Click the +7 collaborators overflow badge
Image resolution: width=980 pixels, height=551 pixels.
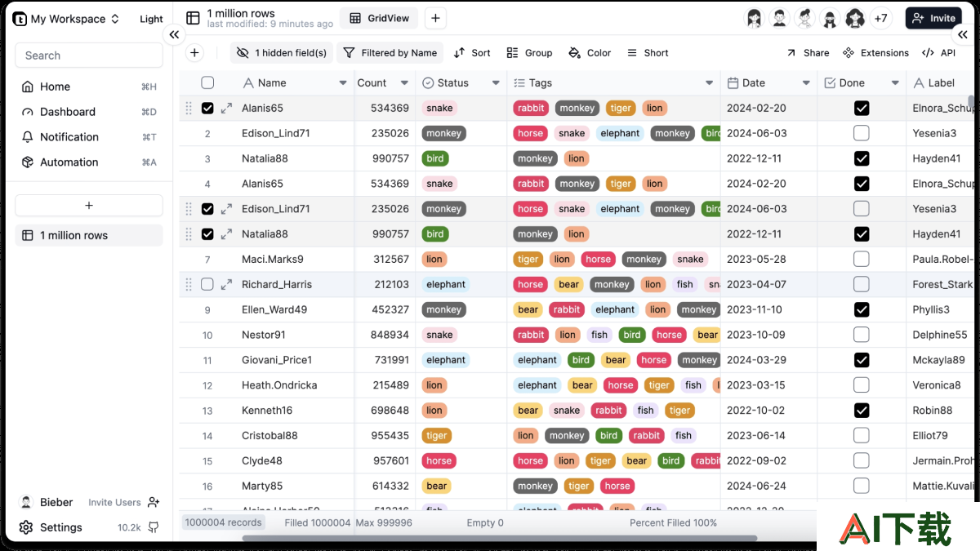(x=880, y=18)
